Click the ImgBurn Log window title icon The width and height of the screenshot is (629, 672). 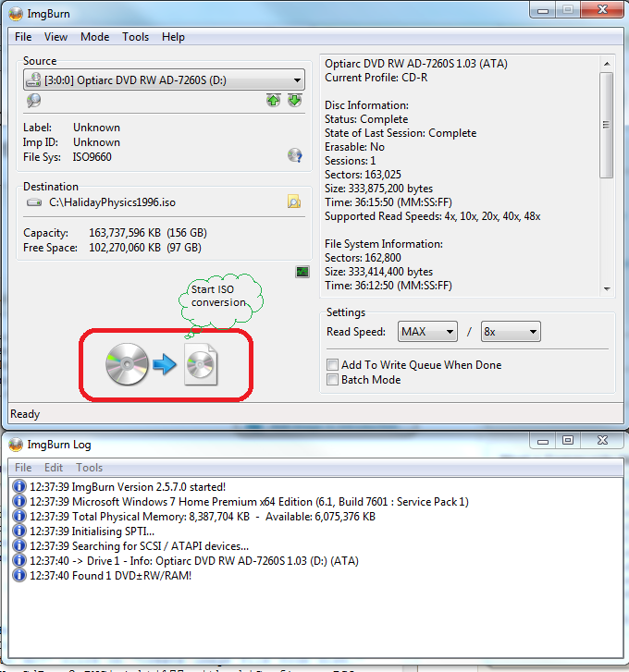[x=16, y=445]
